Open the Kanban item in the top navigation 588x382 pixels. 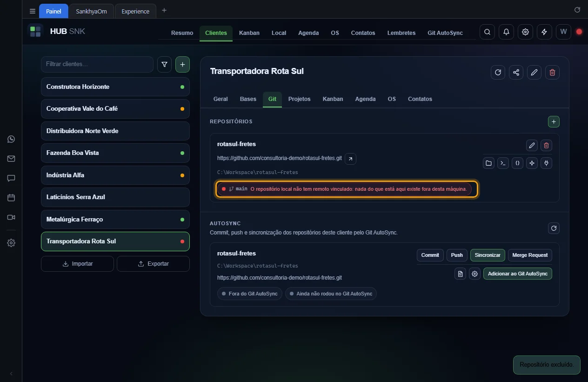(249, 33)
